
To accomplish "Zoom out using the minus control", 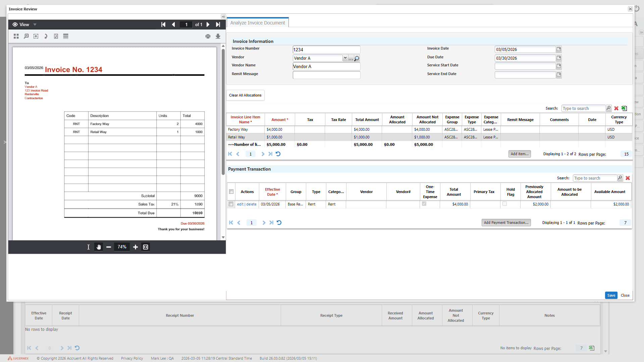I will pyautogui.click(x=108, y=247).
